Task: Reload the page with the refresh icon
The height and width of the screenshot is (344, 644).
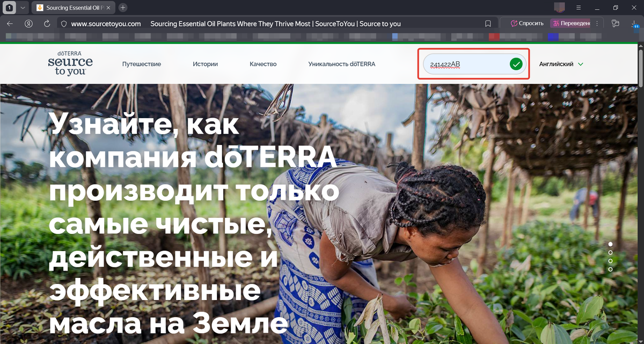Action: point(47,24)
